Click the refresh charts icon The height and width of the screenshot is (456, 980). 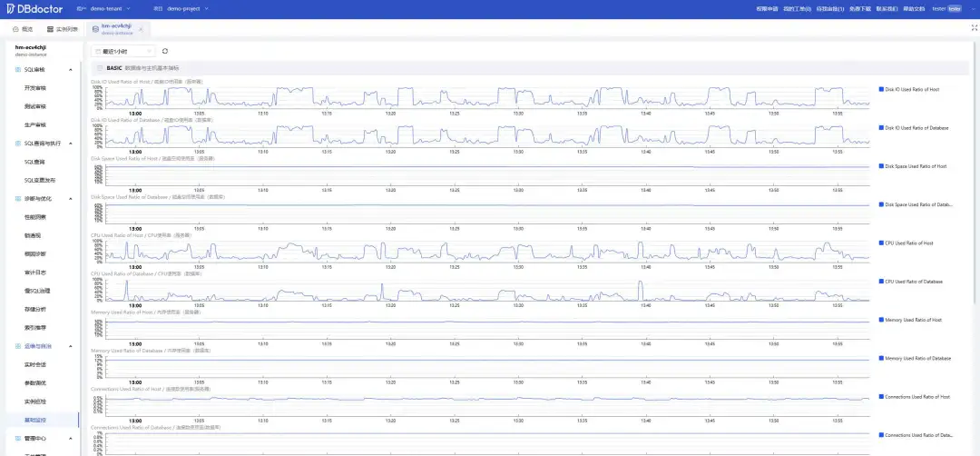click(x=165, y=51)
